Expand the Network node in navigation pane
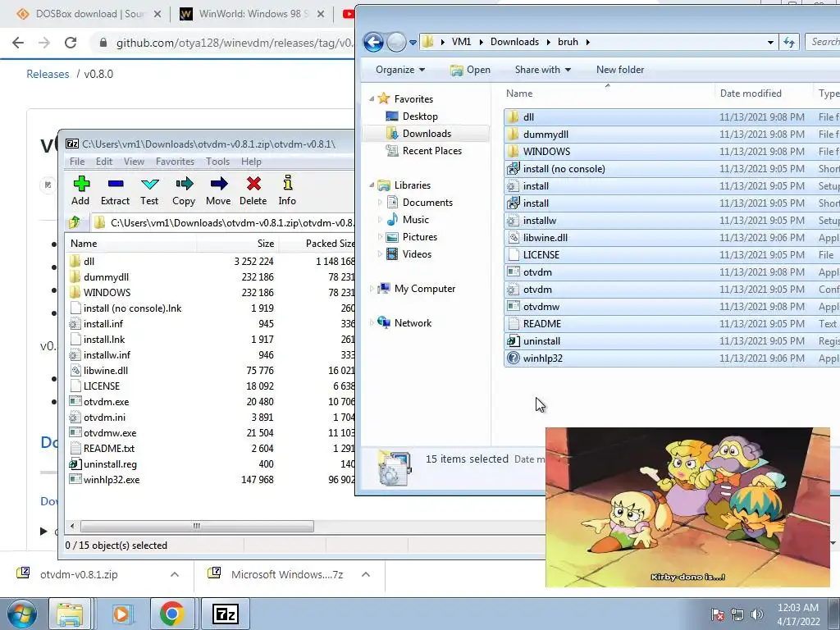The width and height of the screenshot is (840, 630). pos(372,323)
